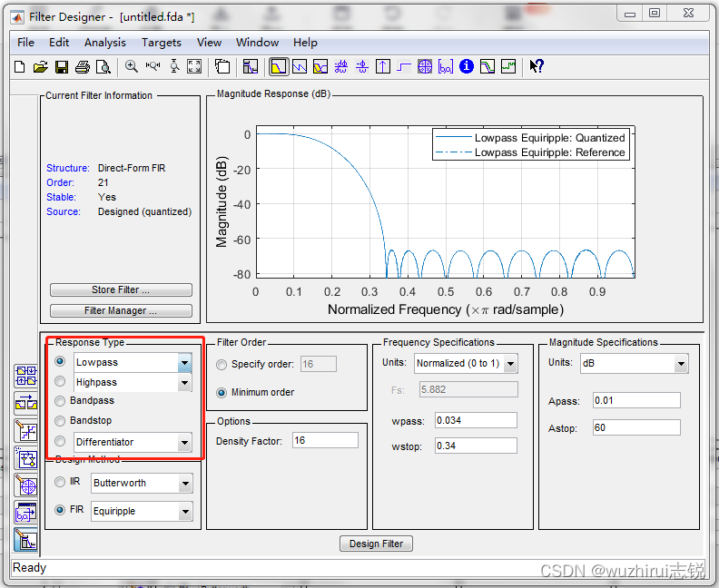
Task: Open the Edit menu
Action: pos(59,43)
